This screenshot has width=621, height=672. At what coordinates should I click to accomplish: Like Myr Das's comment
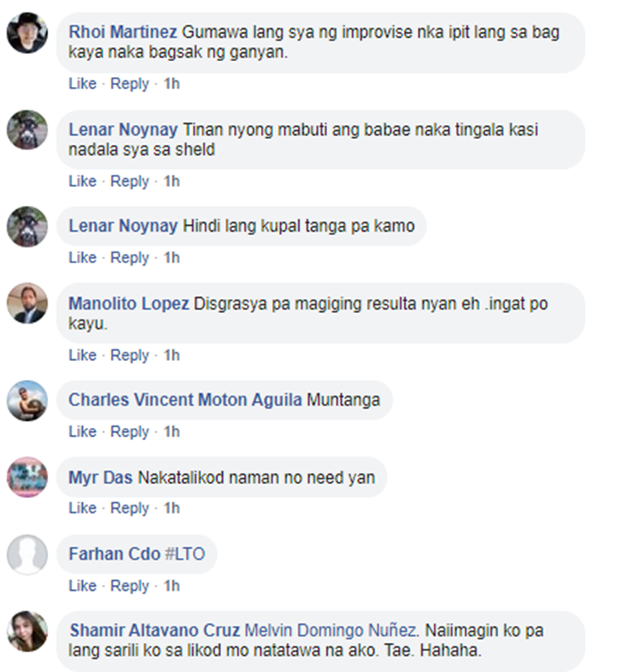(82, 508)
